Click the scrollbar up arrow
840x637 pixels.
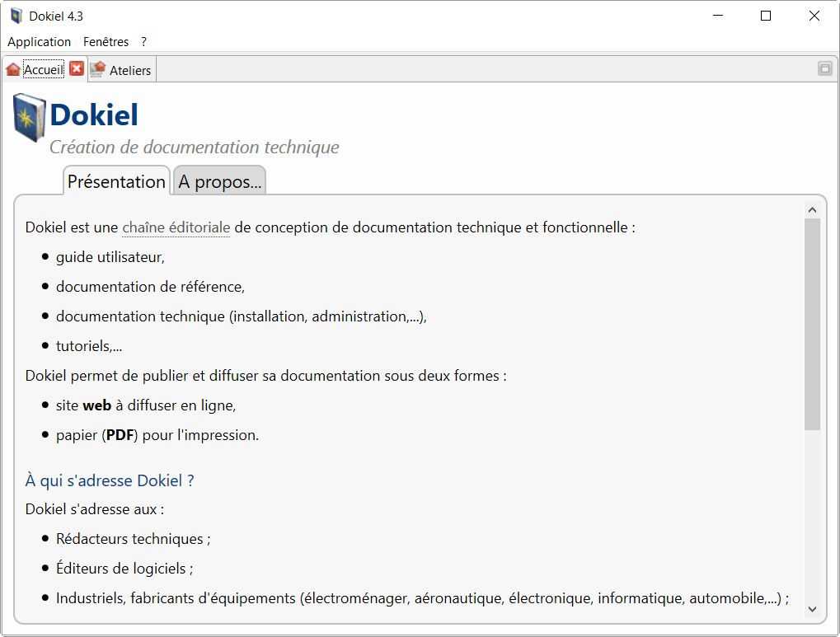812,210
